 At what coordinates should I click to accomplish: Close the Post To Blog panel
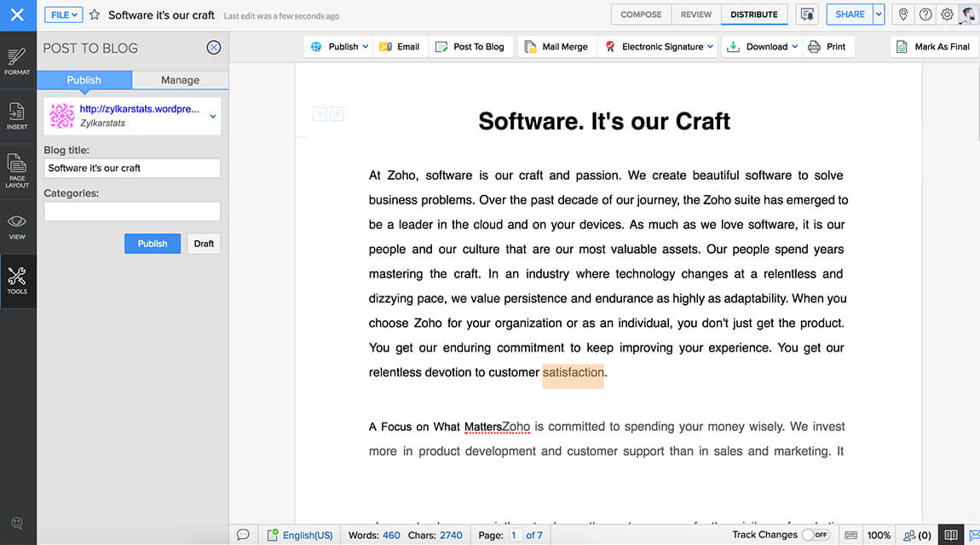[x=214, y=48]
